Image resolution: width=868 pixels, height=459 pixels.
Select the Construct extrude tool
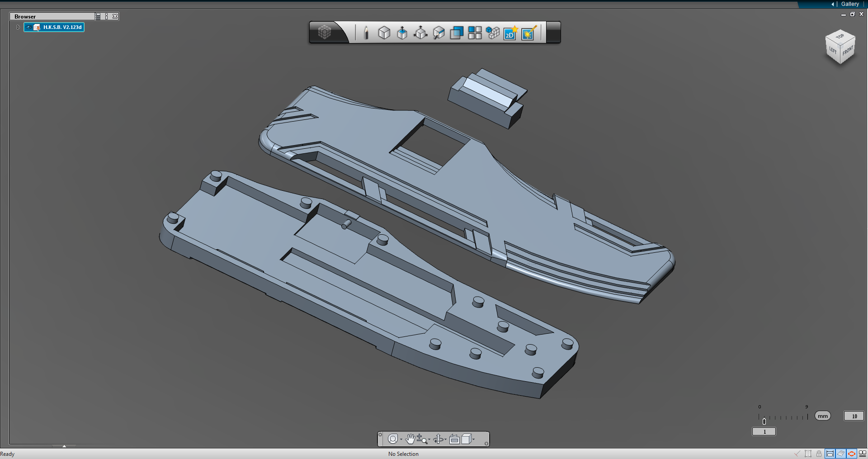tap(402, 33)
